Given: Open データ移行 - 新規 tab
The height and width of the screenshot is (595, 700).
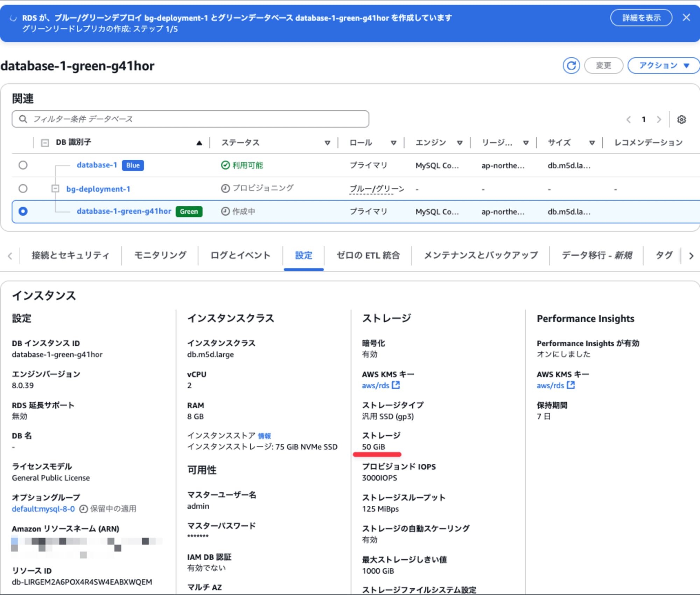Looking at the screenshot, I should click(x=597, y=255).
